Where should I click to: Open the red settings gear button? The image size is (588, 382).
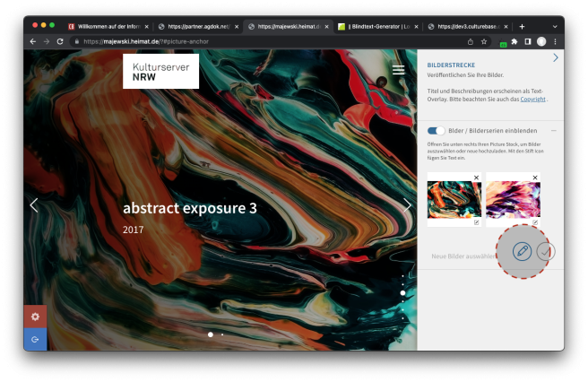click(x=35, y=317)
